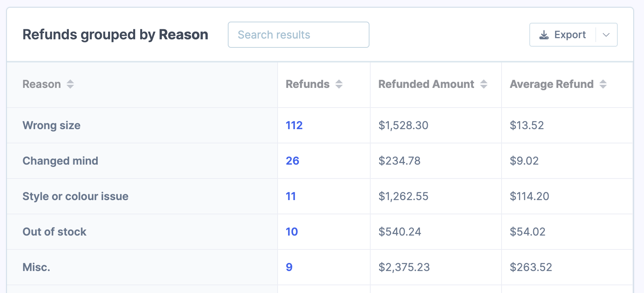This screenshot has width=644, height=293.
Task: Click the sort icon beside Average Refund
Action: [x=603, y=84]
